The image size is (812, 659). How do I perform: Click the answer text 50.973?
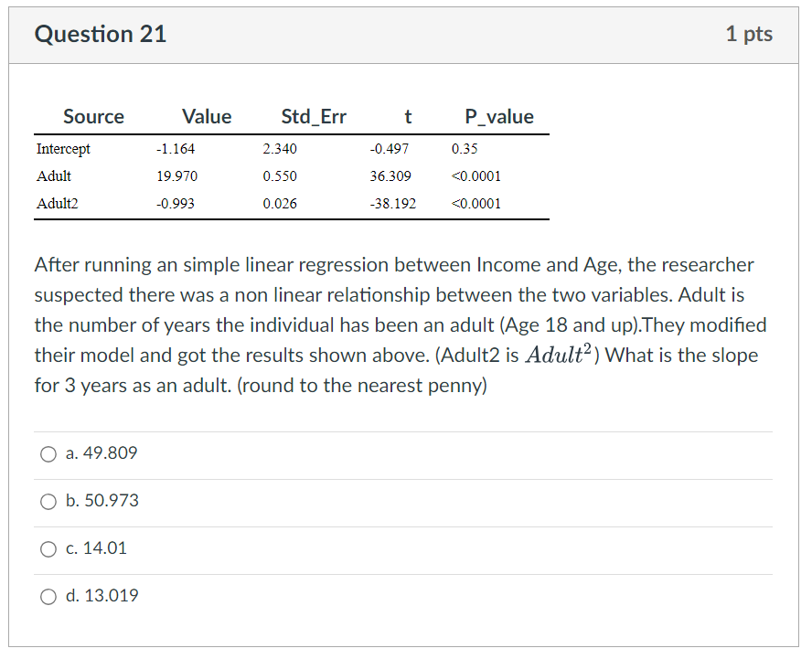pos(102,501)
